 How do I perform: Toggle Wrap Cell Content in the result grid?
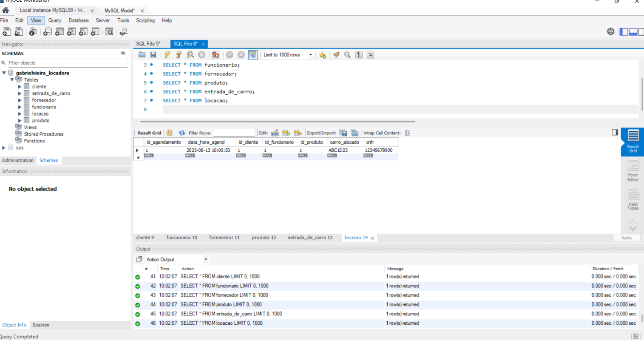407,133
